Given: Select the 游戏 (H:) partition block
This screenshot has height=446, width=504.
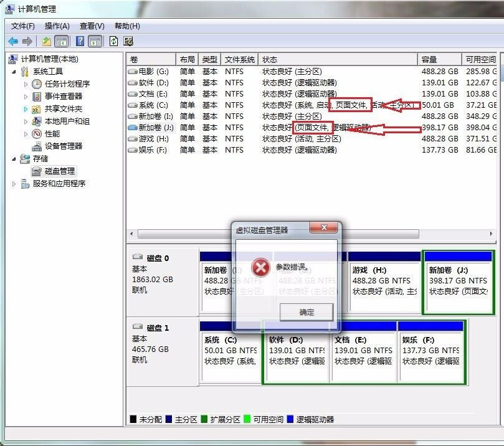Looking at the screenshot, I should coord(384,282).
